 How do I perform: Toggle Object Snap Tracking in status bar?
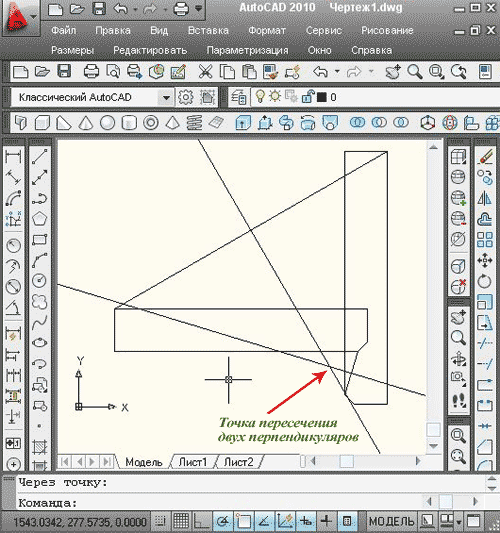tap(264, 521)
